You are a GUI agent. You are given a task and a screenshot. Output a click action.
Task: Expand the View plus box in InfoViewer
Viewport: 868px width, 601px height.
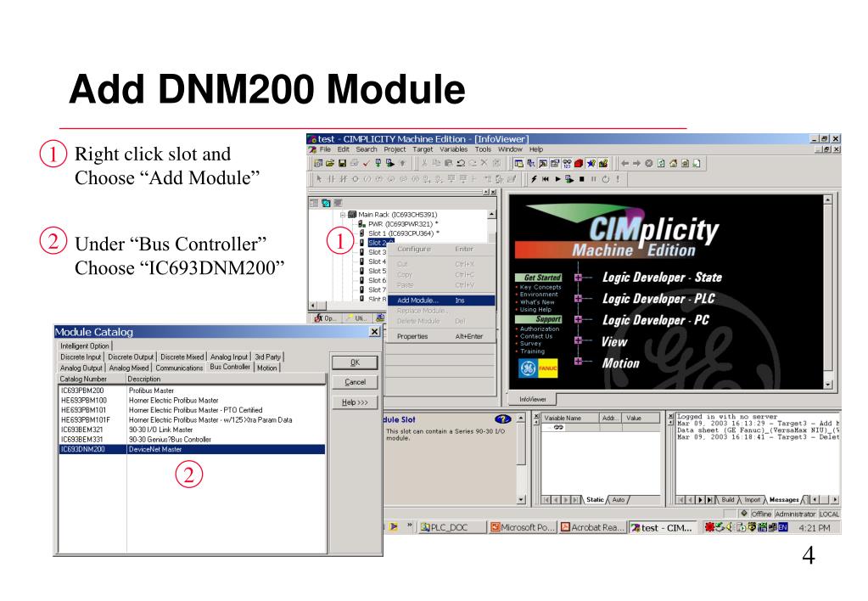pos(578,340)
